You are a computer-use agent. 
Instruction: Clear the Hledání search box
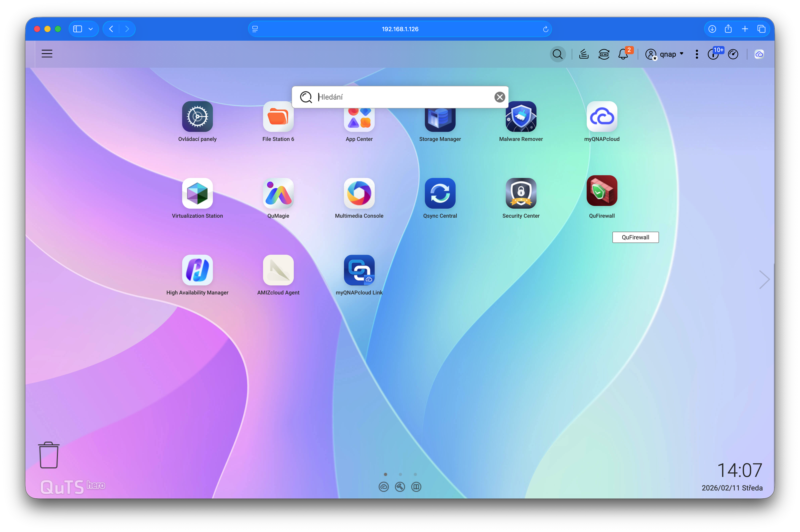499,97
